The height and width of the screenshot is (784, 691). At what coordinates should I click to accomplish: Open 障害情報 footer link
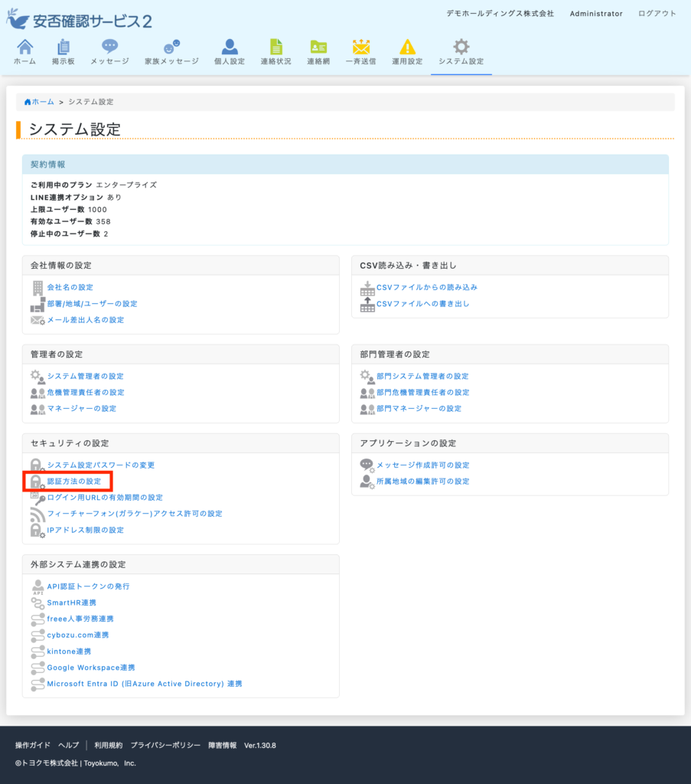coord(223,745)
